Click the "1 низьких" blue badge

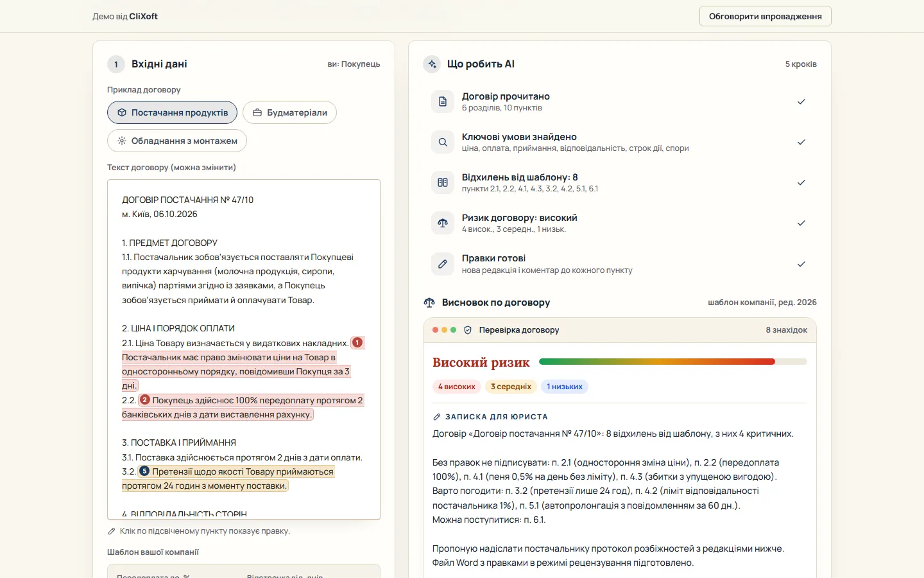[x=565, y=387]
